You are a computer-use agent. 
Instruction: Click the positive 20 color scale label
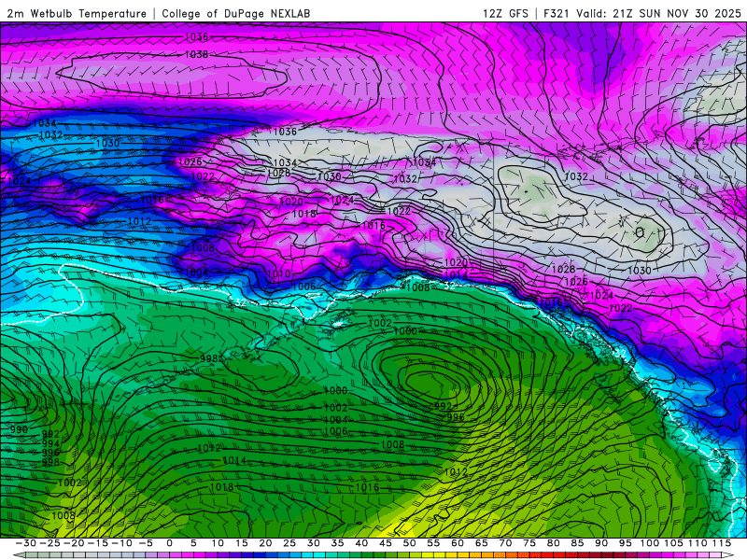click(265, 543)
